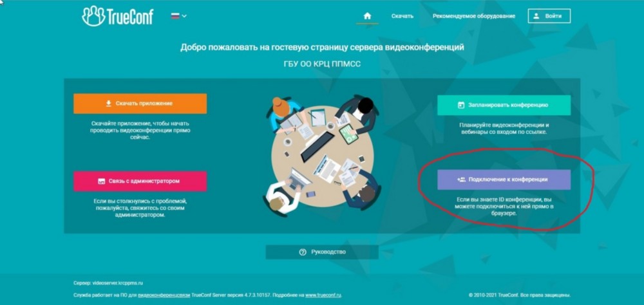Click the user icon in Войти button

pyautogui.click(x=536, y=16)
